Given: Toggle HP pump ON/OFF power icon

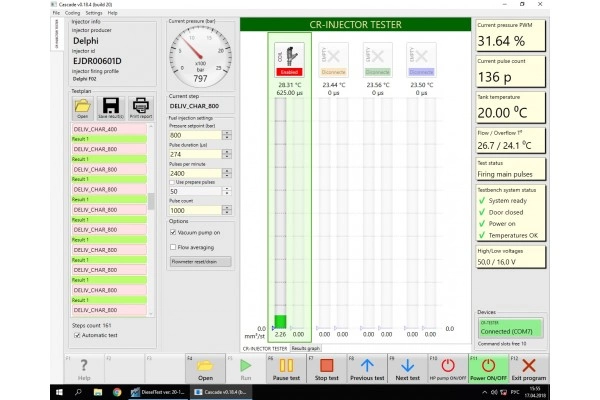Looking at the screenshot, I should (448, 369).
